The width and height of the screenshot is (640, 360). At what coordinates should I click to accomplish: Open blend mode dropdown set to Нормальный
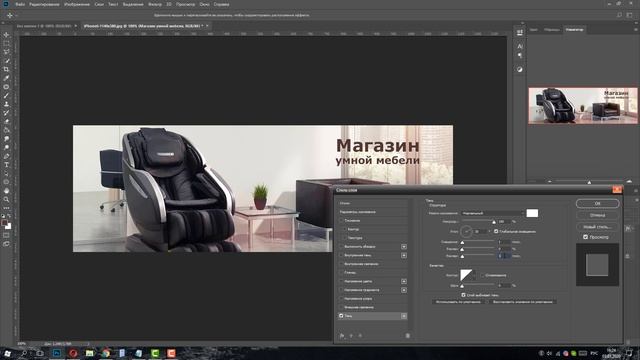[492, 213]
